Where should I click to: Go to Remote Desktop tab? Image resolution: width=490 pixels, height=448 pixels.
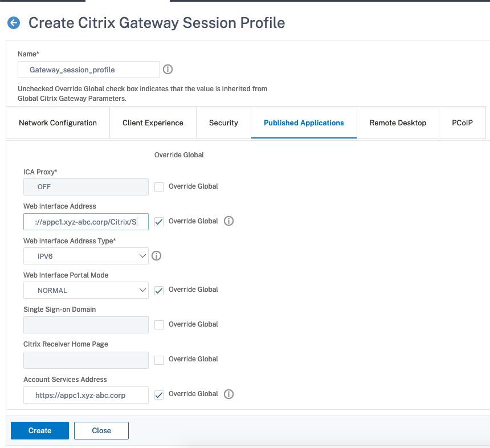click(398, 123)
